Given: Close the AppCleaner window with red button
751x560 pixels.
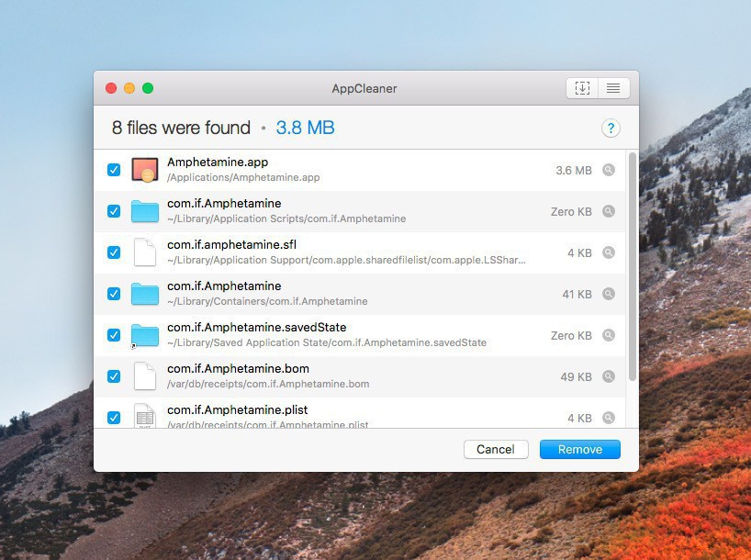Looking at the screenshot, I should pos(111,88).
